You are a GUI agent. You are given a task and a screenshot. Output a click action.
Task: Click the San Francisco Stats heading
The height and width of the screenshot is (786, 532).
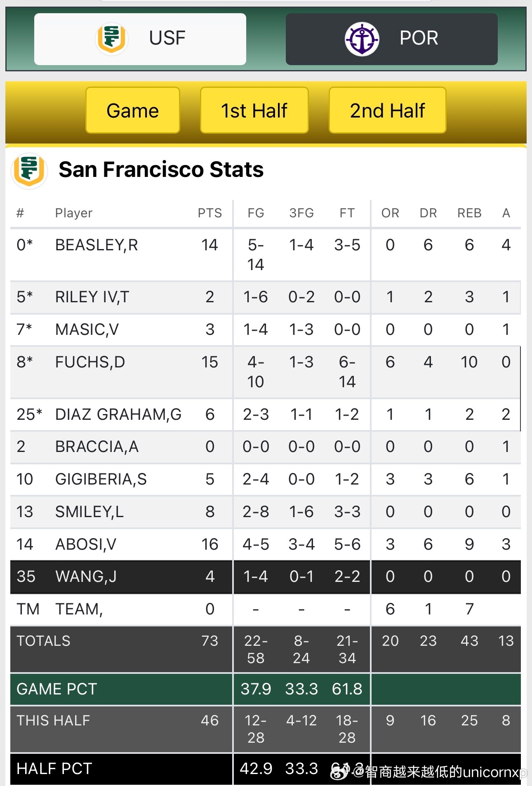(161, 169)
